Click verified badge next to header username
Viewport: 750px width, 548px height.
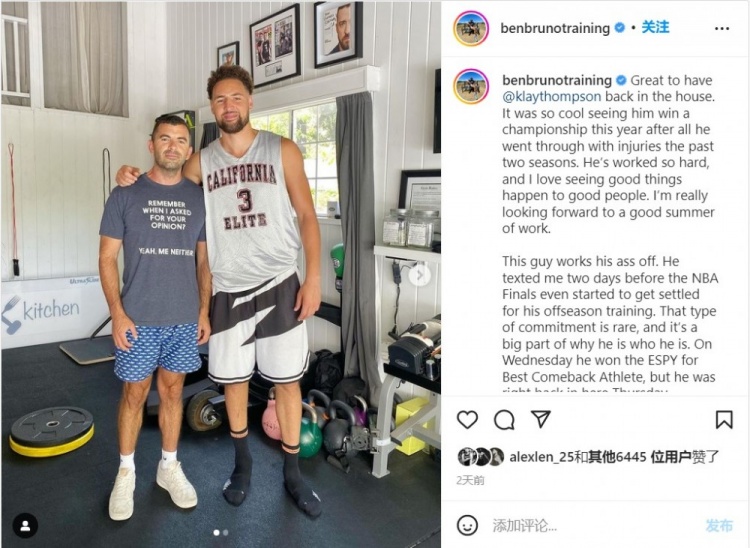coord(619,28)
